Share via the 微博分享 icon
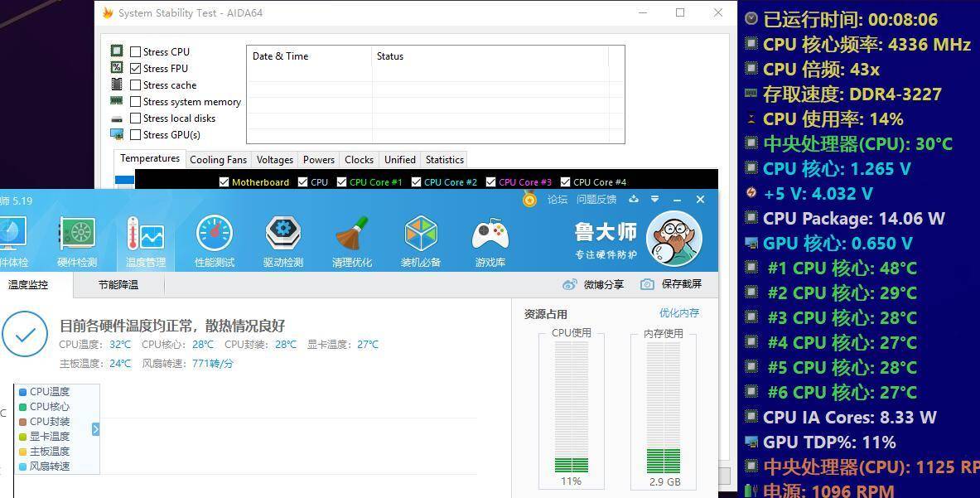980x498 pixels. click(x=571, y=283)
